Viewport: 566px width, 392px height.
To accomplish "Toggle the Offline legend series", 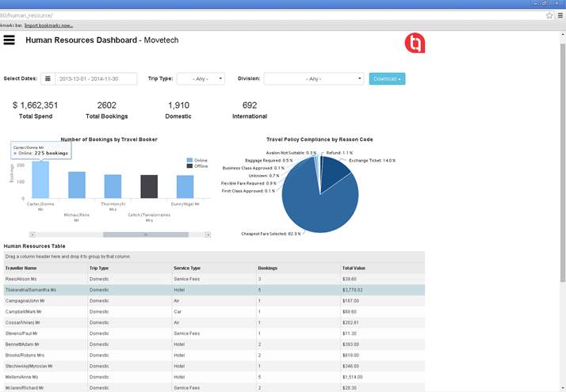I will (198, 166).
